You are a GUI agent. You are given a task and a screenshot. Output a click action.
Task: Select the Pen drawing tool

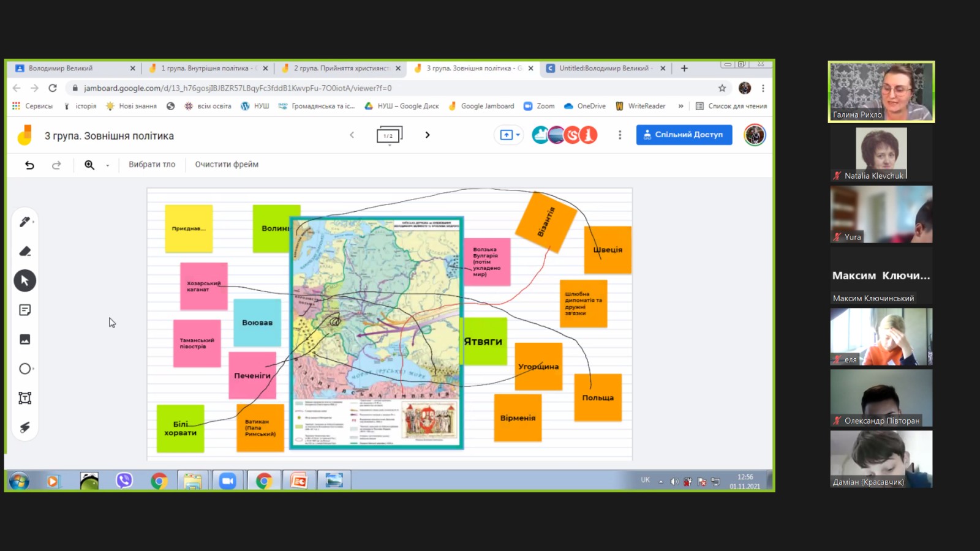24,222
